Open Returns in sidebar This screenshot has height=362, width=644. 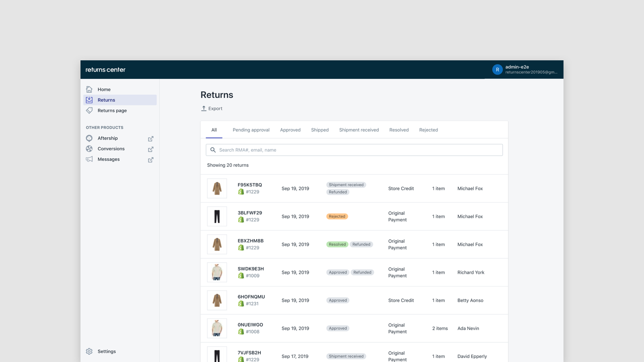tap(120, 100)
